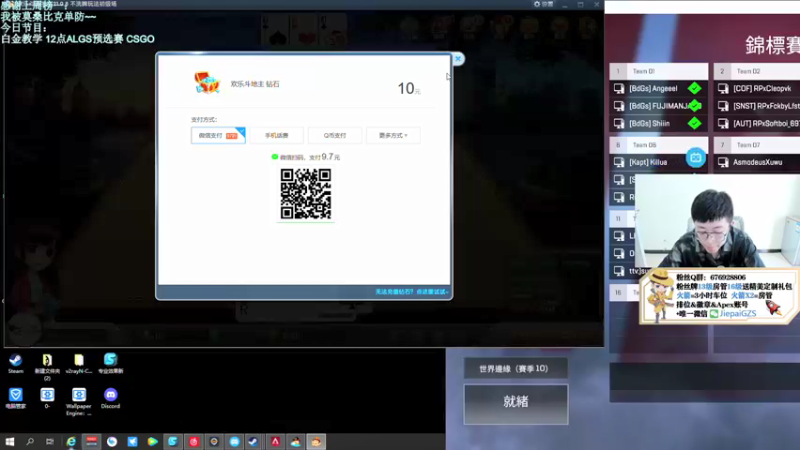The image size is (800, 450).
Task: Open taskbar search
Action: [30, 441]
